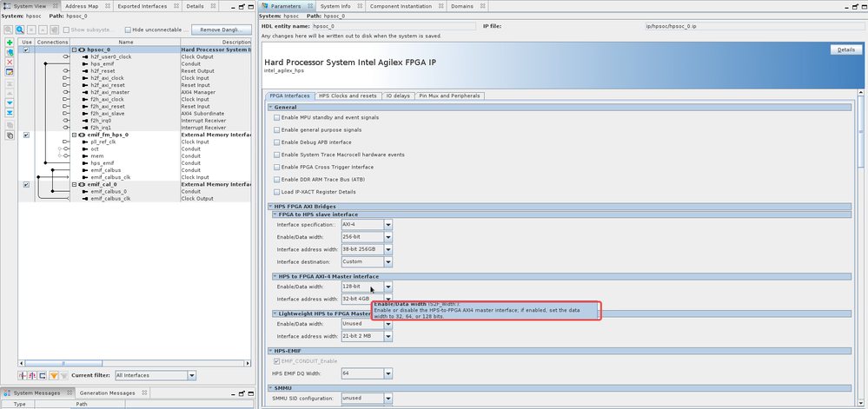Click the chip icon next to emif_cal_0
The height and width of the screenshot is (409, 868).
pyautogui.click(x=82, y=184)
